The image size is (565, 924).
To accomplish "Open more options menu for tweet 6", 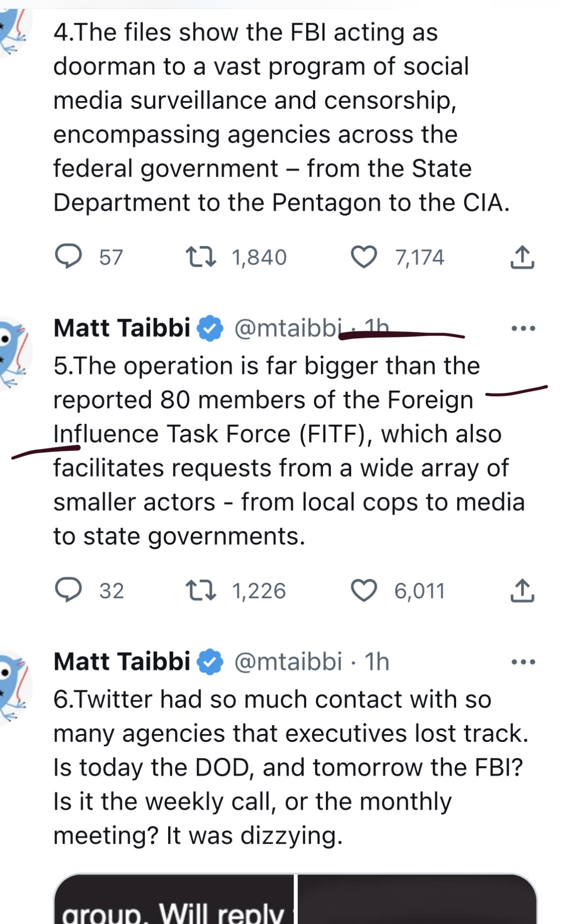I will 523,662.
